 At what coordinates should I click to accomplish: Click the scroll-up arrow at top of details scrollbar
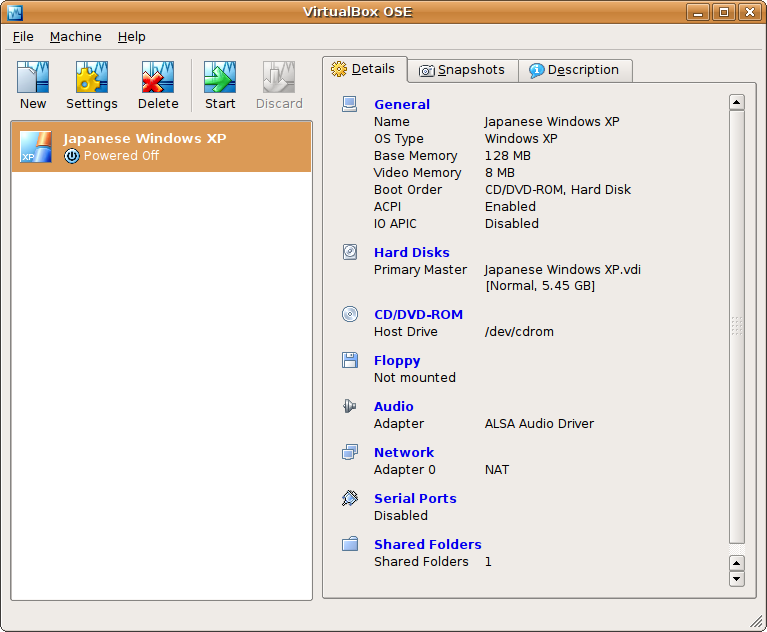click(736, 102)
